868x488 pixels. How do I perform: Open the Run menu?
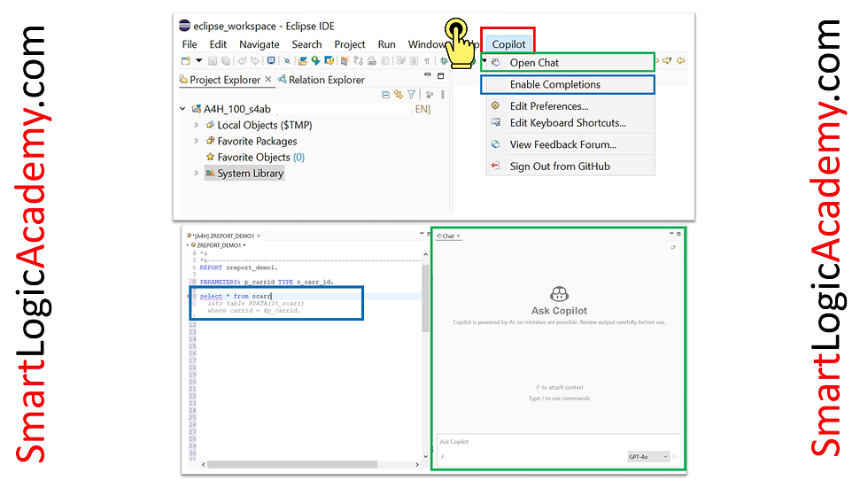(x=386, y=44)
